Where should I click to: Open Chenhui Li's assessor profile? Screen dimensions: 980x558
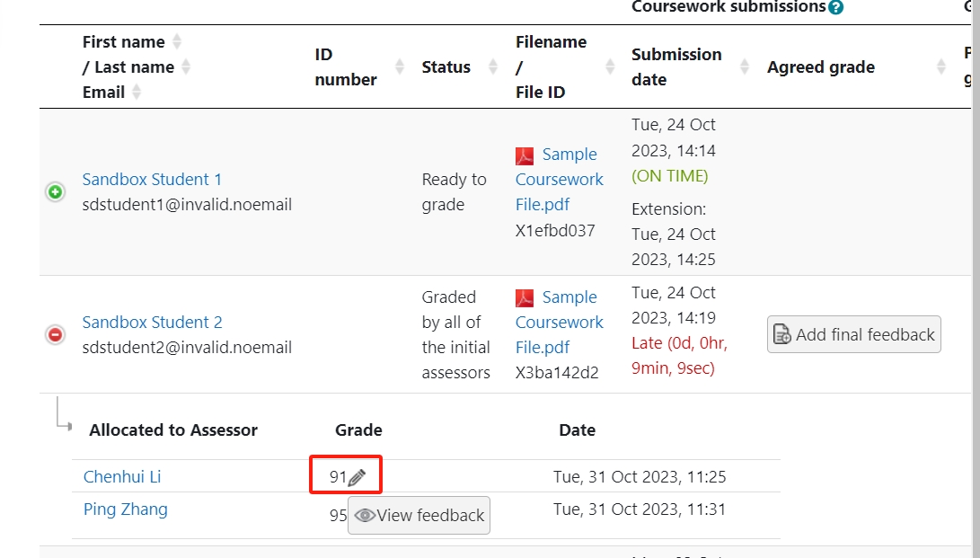[121, 476]
